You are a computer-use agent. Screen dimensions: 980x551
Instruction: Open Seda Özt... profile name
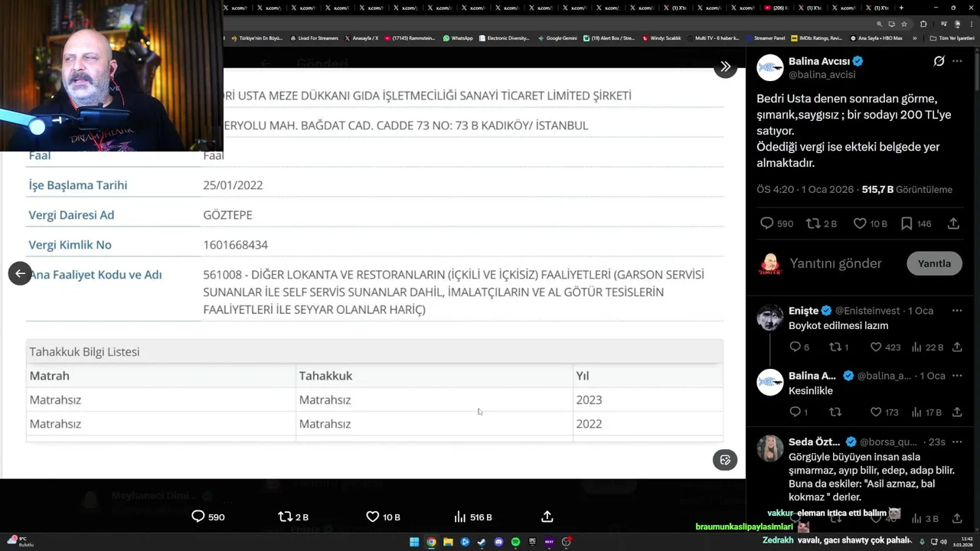click(814, 442)
